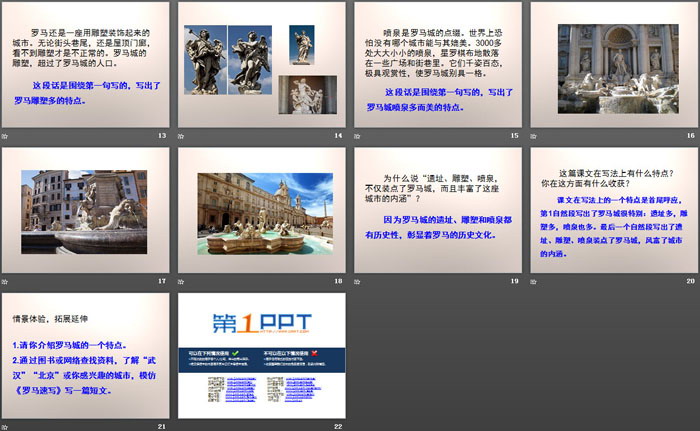Image resolution: width=700 pixels, height=431 pixels.
Task: Click the slide number label "21"
Action: (x=162, y=427)
